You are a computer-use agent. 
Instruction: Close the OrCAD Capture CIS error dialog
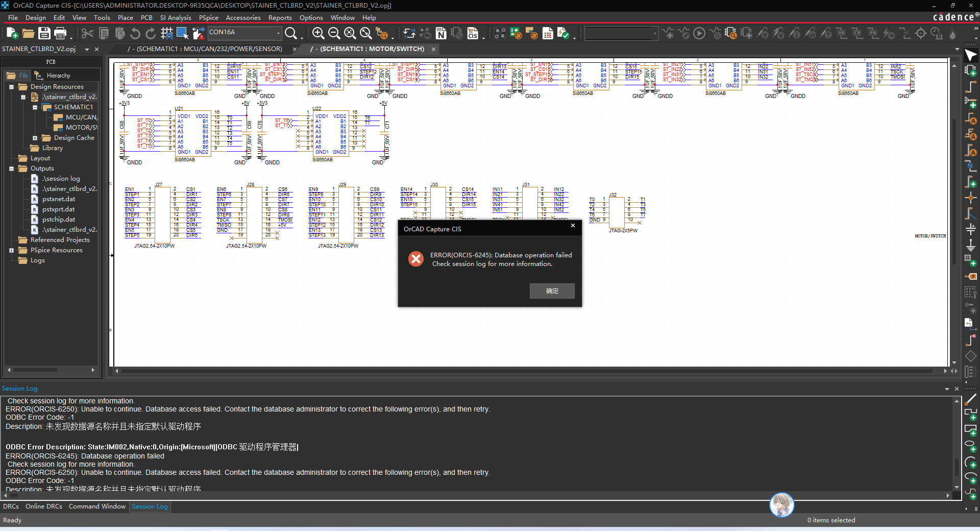[x=573, y=225]
